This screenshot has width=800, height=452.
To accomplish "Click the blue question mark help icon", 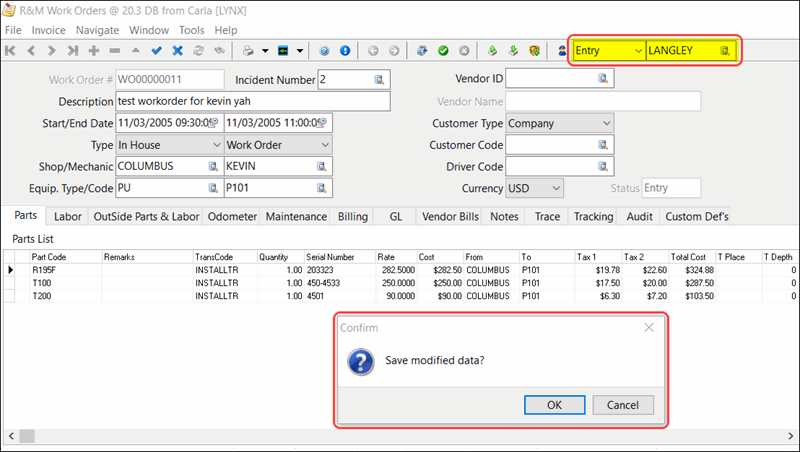I will click(324, 50).
